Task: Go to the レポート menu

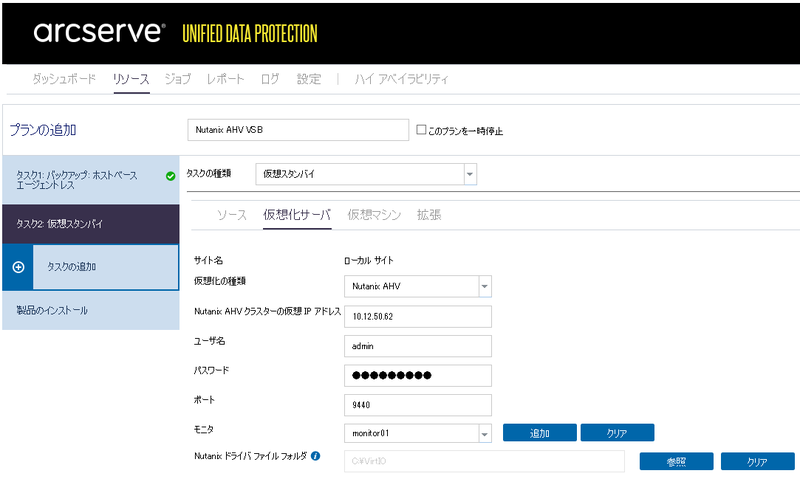Action: point(226,79)
